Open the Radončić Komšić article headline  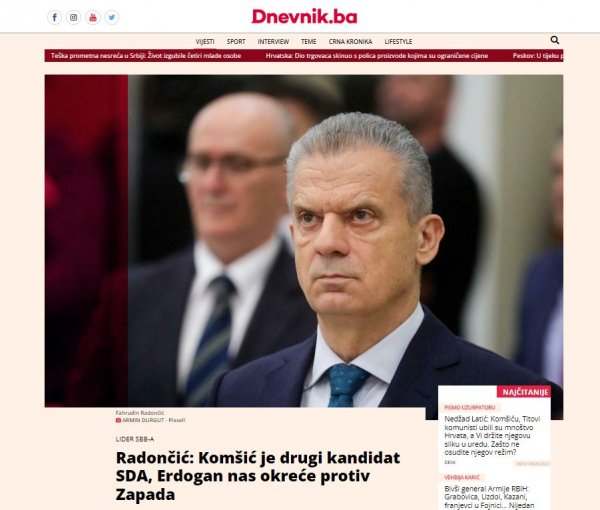(258, 476)
